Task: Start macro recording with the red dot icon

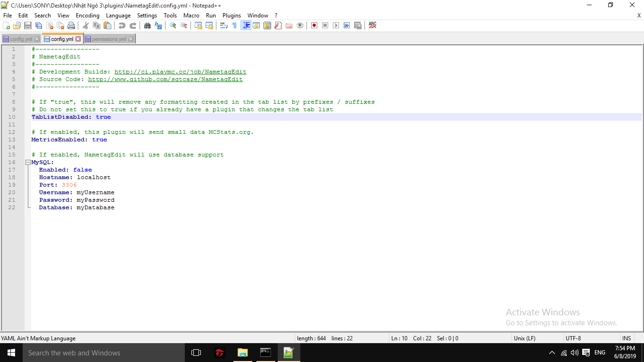Action: click(x=314, y=25)
